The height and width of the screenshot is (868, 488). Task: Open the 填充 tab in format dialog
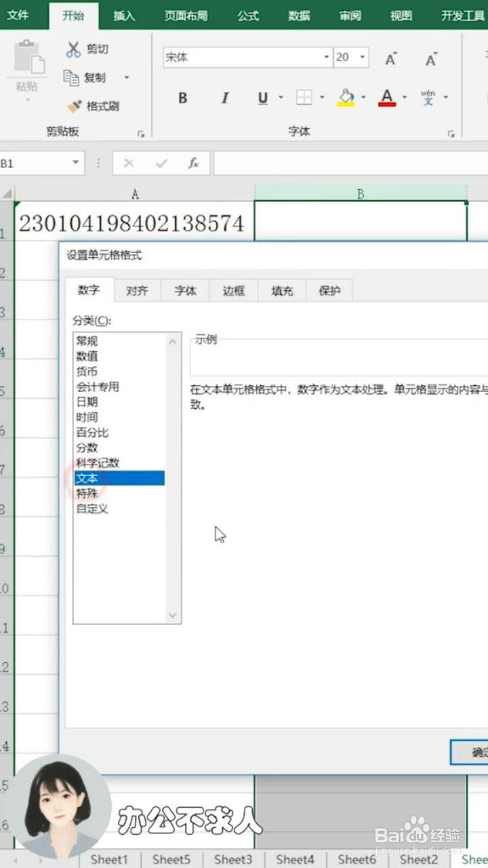[282, 291]
